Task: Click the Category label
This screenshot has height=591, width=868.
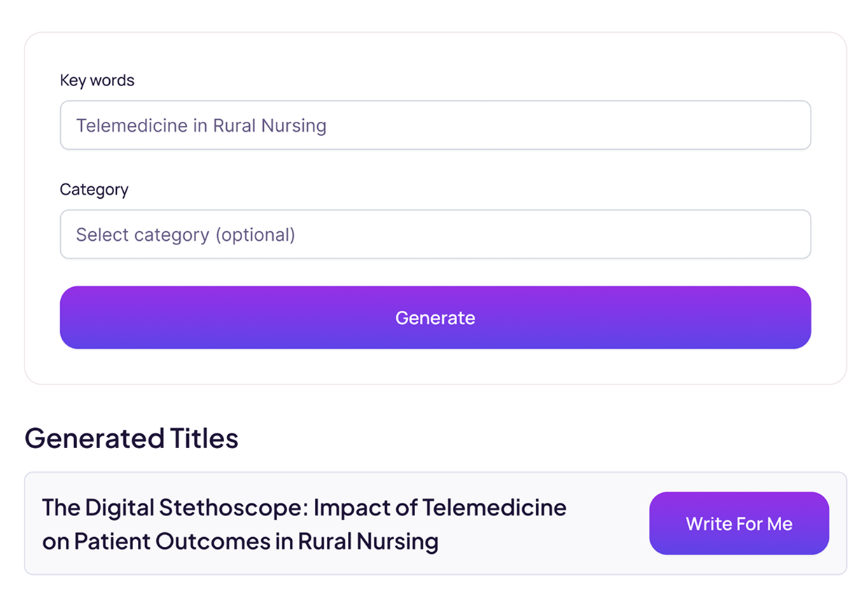Action: [x=94, y=190]
